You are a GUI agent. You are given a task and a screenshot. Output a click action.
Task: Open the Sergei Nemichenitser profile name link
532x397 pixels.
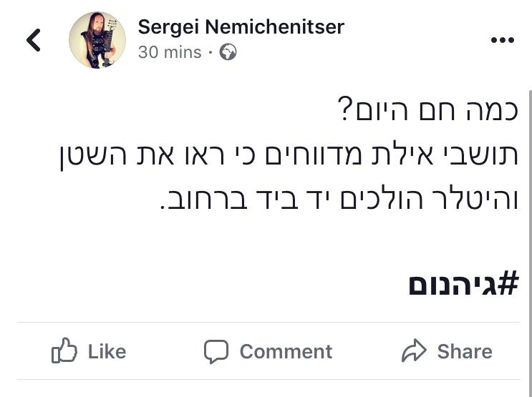pos(241,27)
